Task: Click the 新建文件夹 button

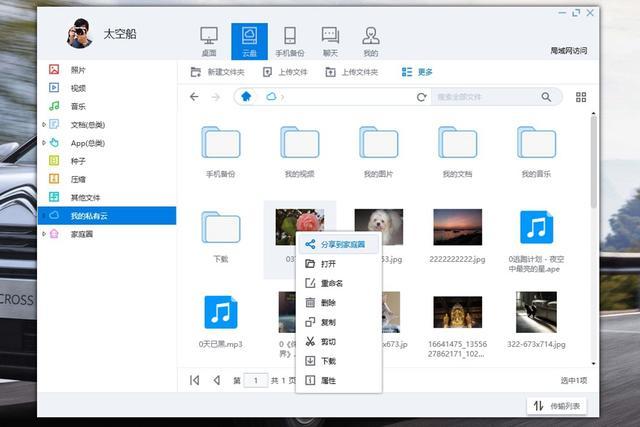Action: [218, 72]
